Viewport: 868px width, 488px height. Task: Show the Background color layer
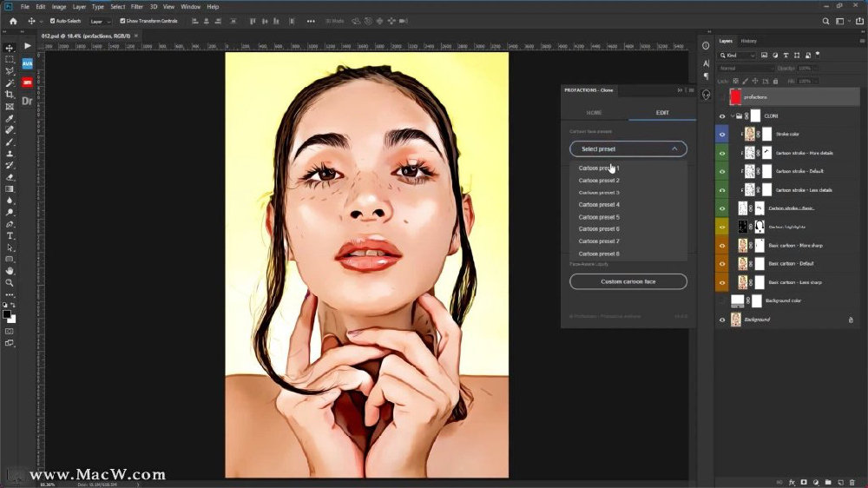coord(722,300)
